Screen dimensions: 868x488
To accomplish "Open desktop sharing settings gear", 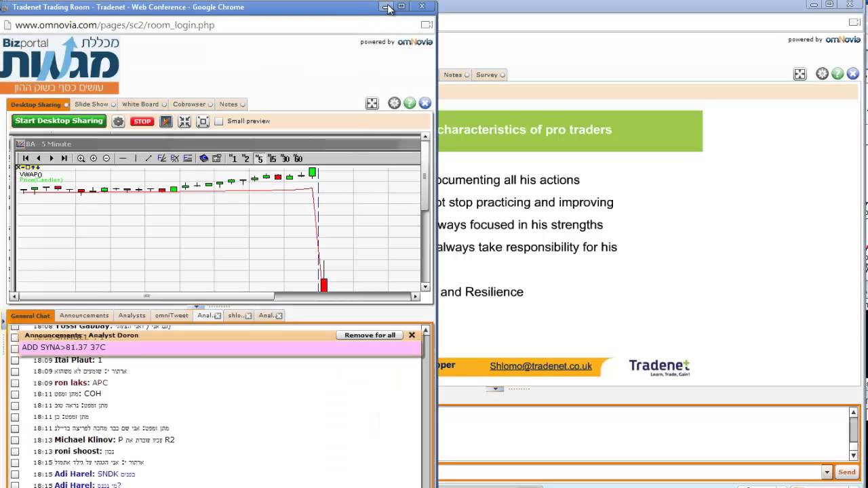I will pos(118,121).
